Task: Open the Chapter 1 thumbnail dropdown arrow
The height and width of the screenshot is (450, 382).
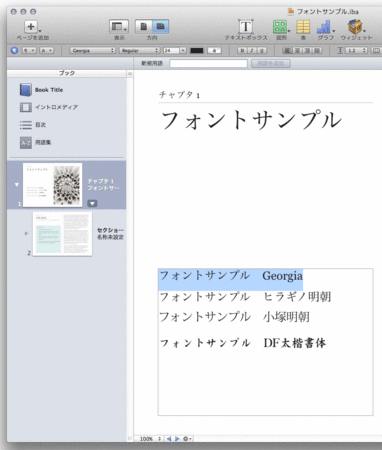Action: tap(92, 203)
